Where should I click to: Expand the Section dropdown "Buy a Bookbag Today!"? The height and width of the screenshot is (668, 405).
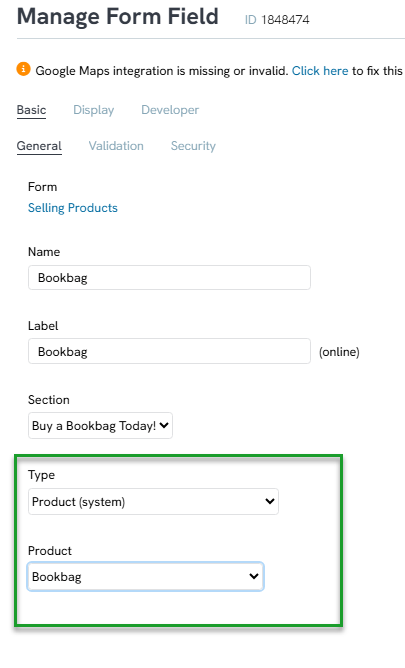[x=101, y=426]
